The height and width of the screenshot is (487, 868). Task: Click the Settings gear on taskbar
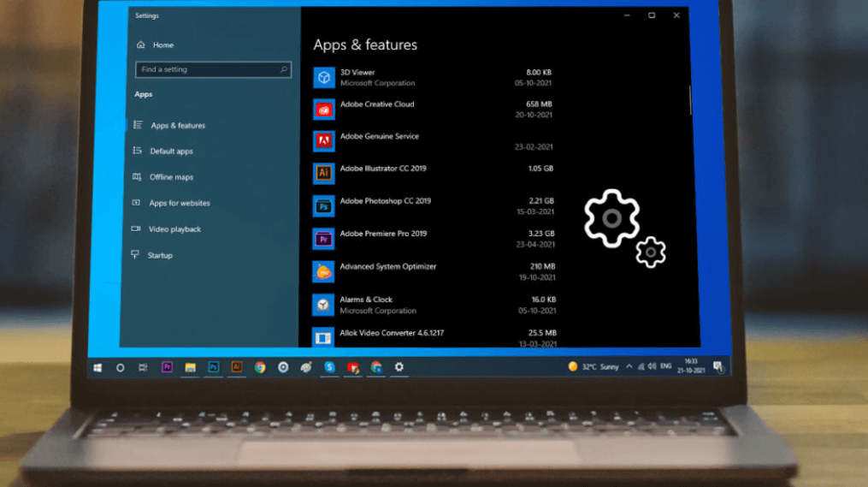tap(399, 367)
